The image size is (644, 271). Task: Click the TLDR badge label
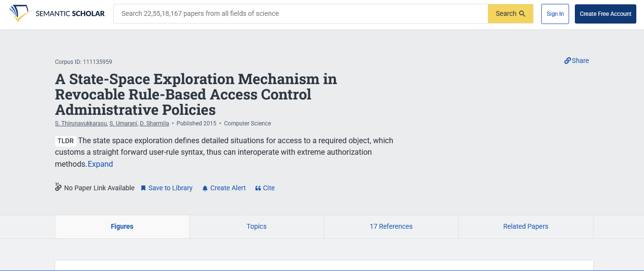(66, 141)
